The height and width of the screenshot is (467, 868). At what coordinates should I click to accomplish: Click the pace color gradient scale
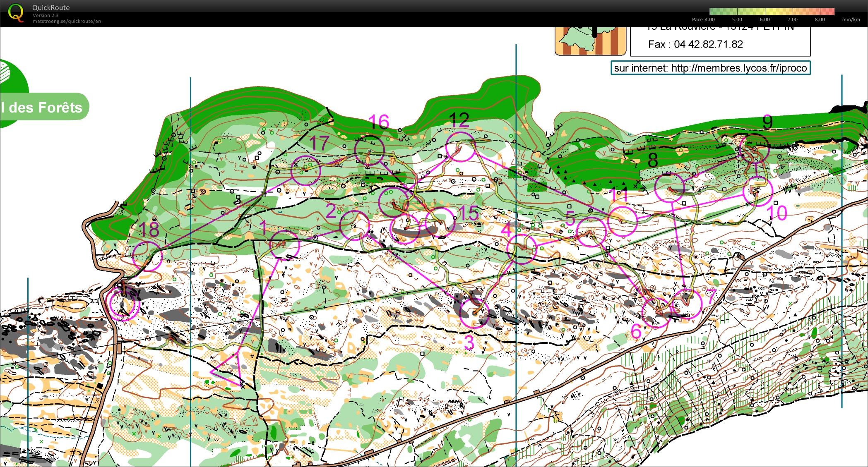(772, 12)
